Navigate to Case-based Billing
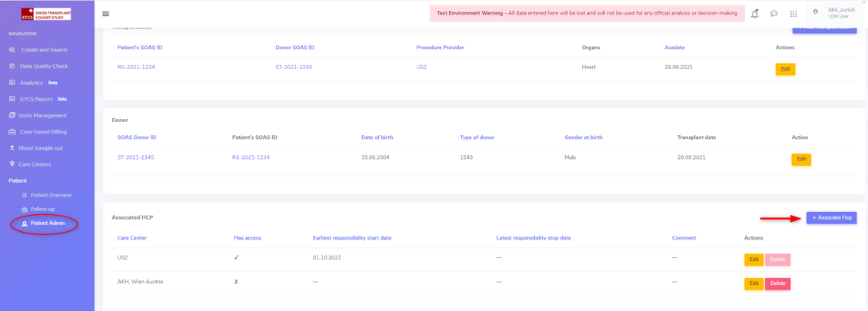This screenshot has width=868, height=311. tap(43, 132)
